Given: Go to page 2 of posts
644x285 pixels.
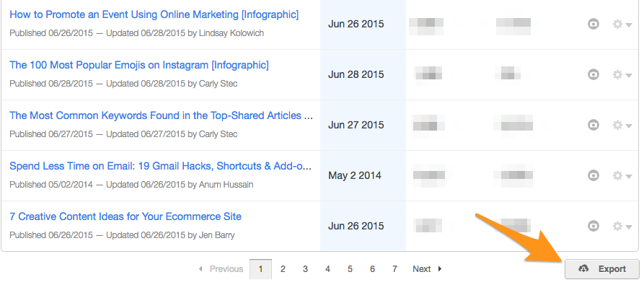Looking at the screenshot, I should (283, 269).
